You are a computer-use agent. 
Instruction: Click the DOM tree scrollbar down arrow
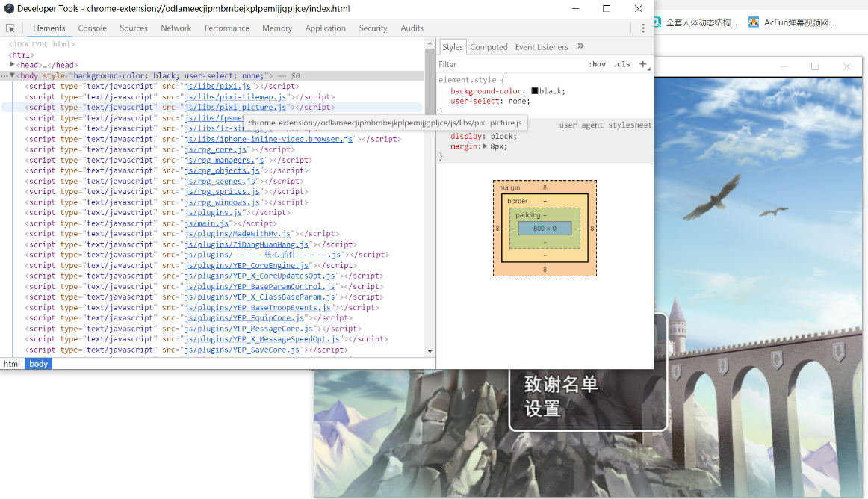[x=430, y=351]
